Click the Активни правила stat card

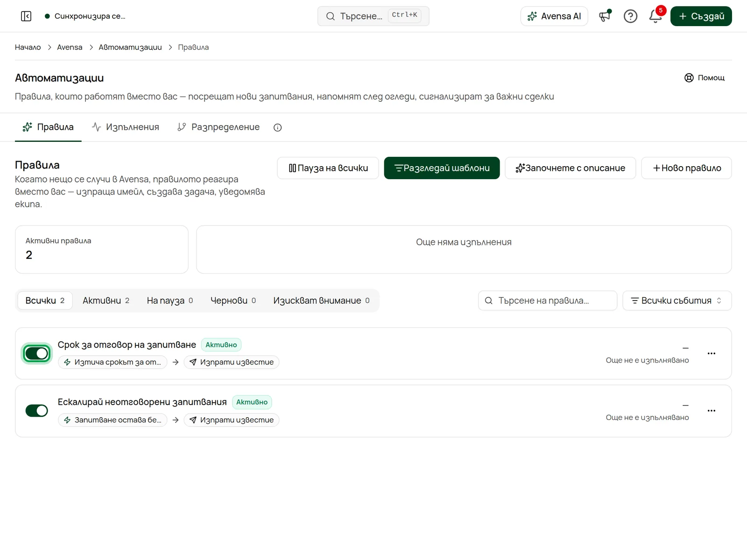tap(102, 250)
